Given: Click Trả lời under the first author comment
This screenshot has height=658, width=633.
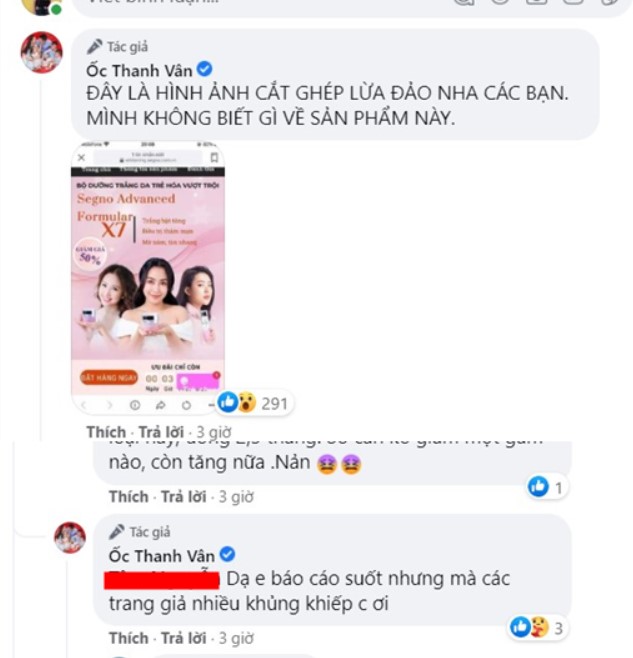Looking at the screenshot, I should tap(161, 431).
